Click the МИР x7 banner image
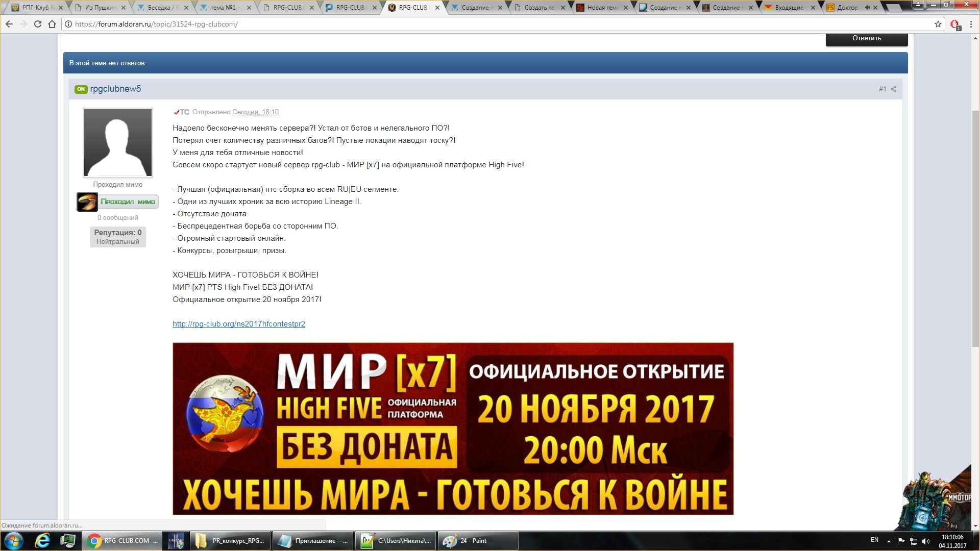This screenshot has width=980, height=551. tap(453, 429)
